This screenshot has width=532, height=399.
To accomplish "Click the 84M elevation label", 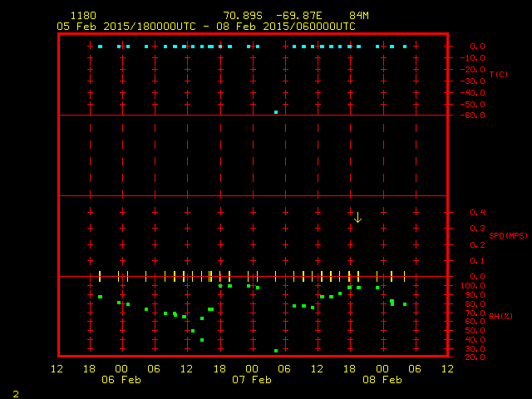I will click(359, 16).
